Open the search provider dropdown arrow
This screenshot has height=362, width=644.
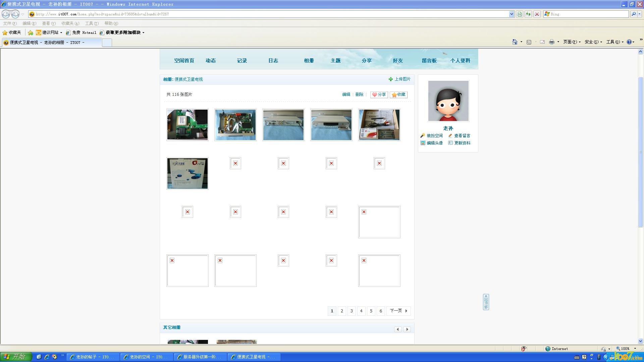coord(640,14)
